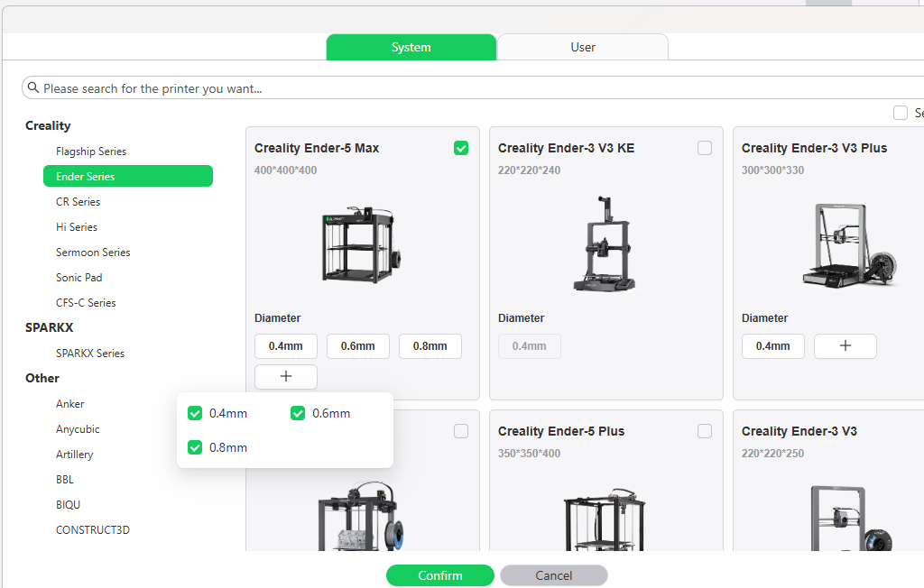Add nozzle diameter for Ender-3 V3 Plus

point(845,346)
